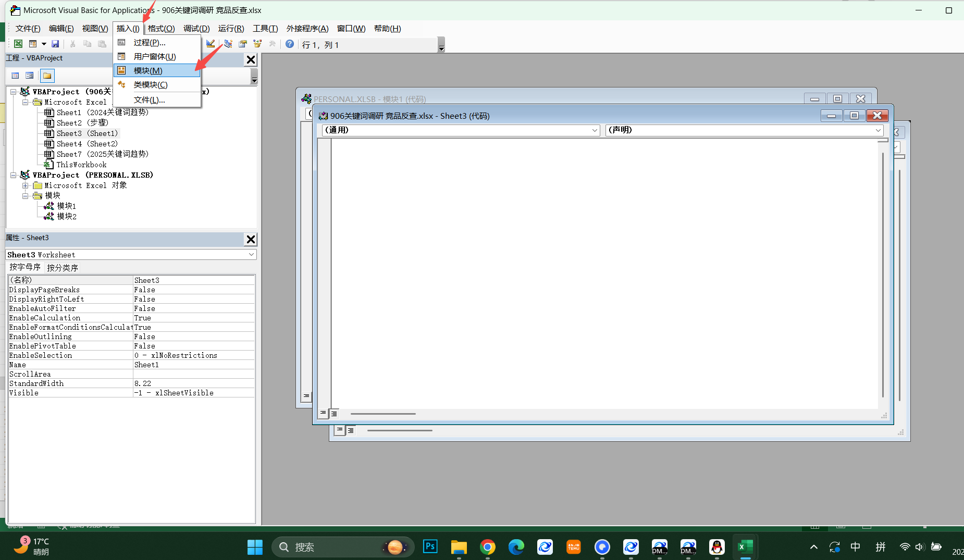The width and height of the screenshot is (964, 560).
Task: Toggle Folders view in project explorer
Action: (x=47, y=76)
